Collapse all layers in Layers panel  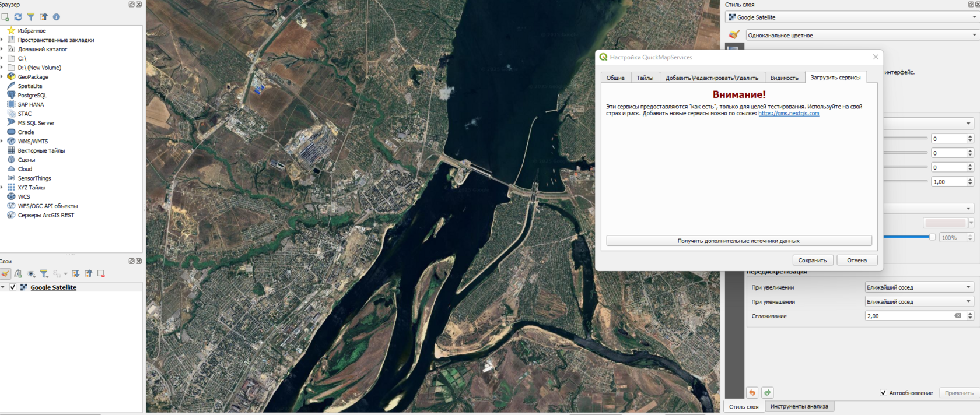click(x=89, y=273)
